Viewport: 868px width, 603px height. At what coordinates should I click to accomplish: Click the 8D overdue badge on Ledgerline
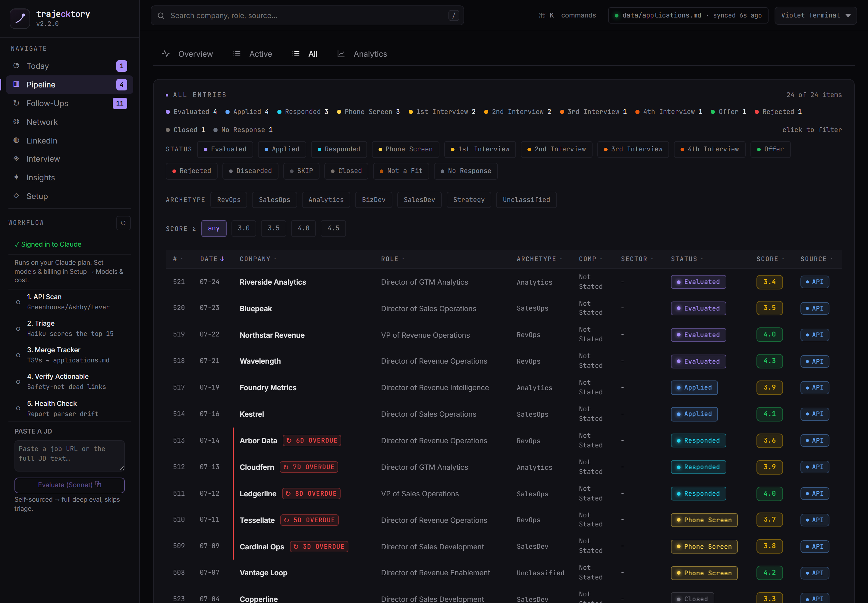[311, 494]
